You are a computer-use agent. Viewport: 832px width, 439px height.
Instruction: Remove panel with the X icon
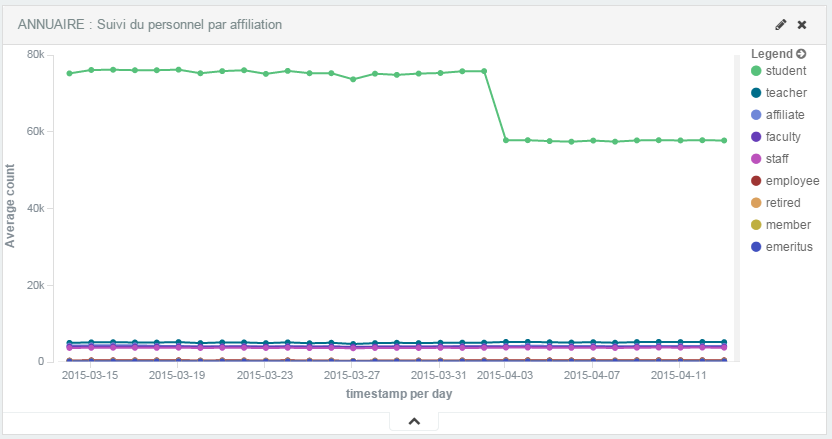[x=802, y=24]
